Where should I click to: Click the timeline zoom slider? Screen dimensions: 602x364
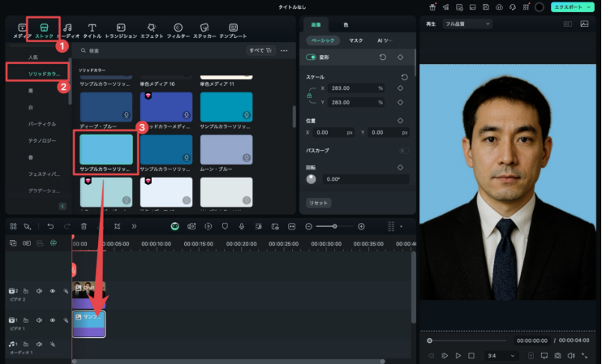pyautogui.click(x=334, y=226)
